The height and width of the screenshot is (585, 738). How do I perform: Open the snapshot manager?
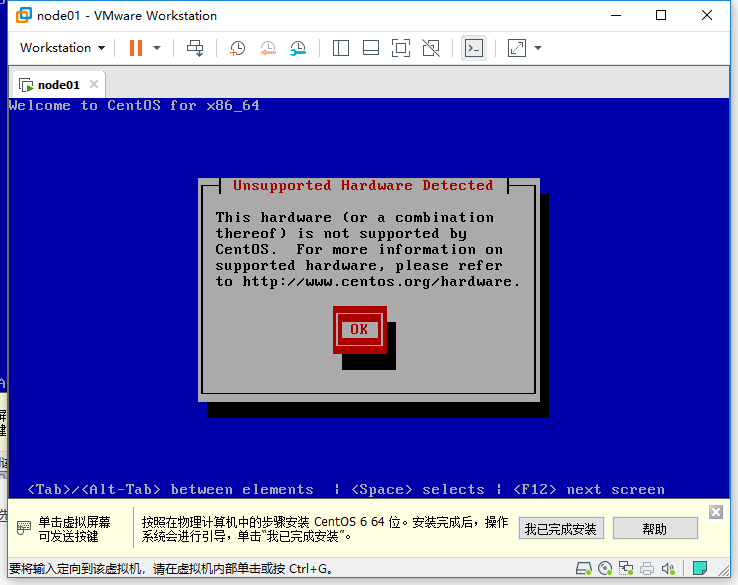click(298, 48)
